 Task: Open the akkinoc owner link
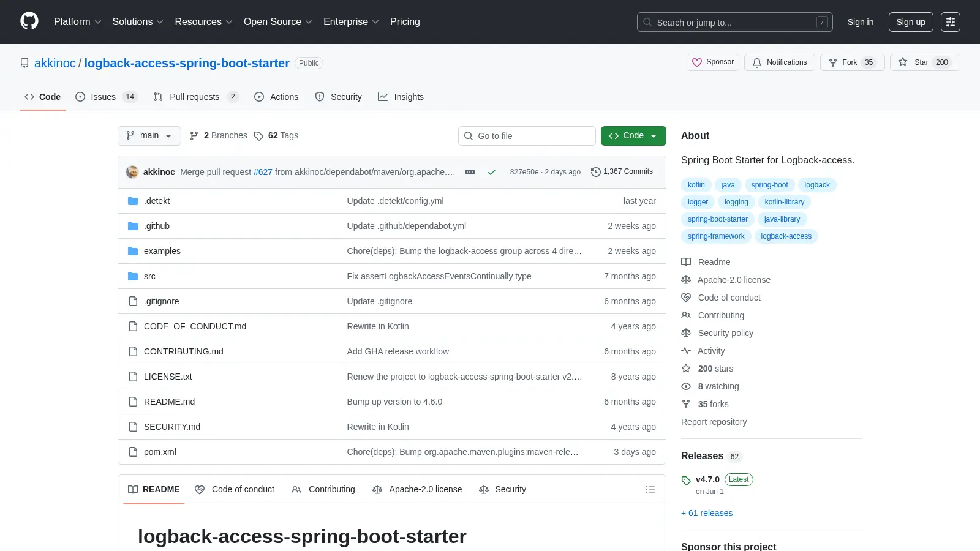click(55, 63)
